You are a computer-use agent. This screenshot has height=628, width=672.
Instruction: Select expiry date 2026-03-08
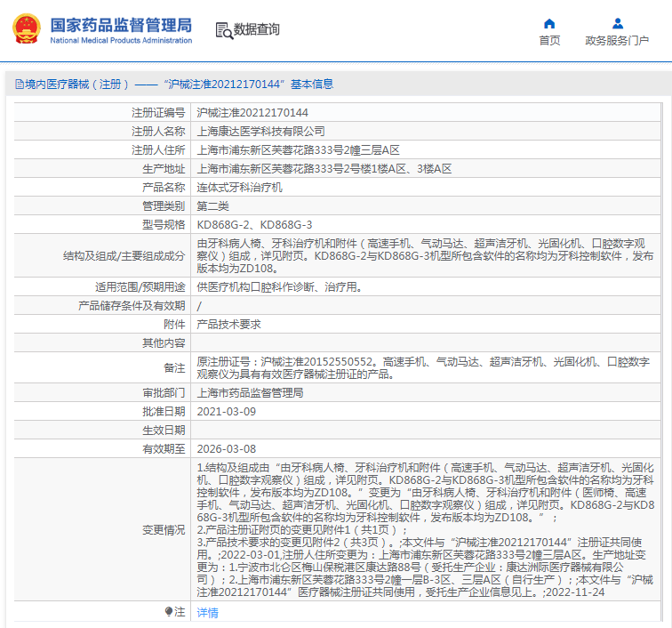[x=227, y=449]
